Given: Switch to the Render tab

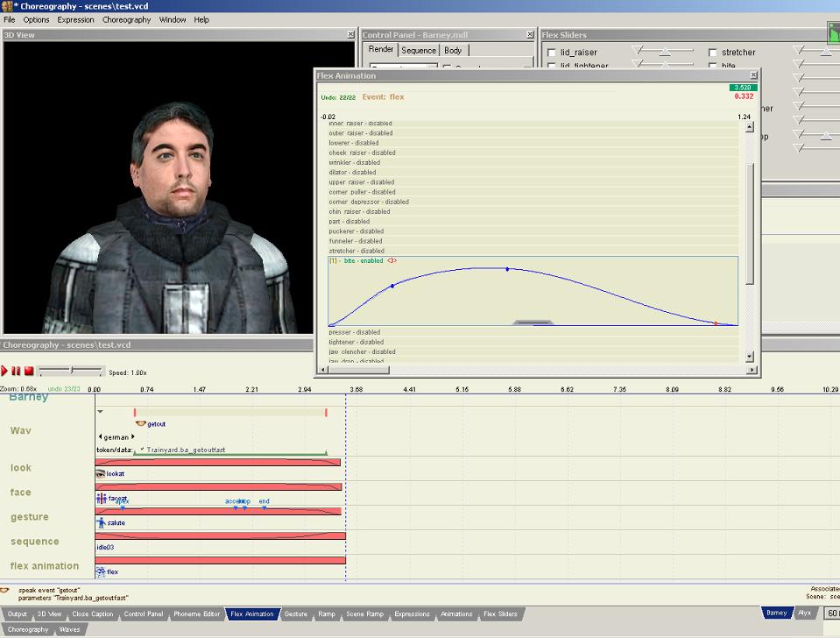Looking at the screenshot, I should [381, 49].
